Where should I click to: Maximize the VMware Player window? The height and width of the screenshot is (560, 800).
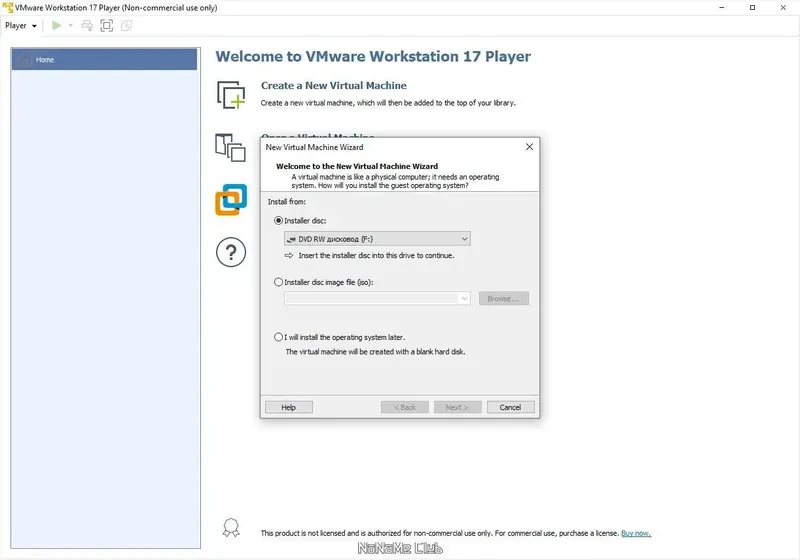pos(753,8)
